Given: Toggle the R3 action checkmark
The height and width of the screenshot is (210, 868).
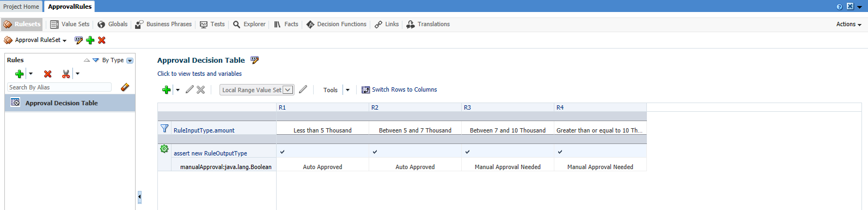Looking at the screenshot, I should pyautogui.click(x=467, y=152).
